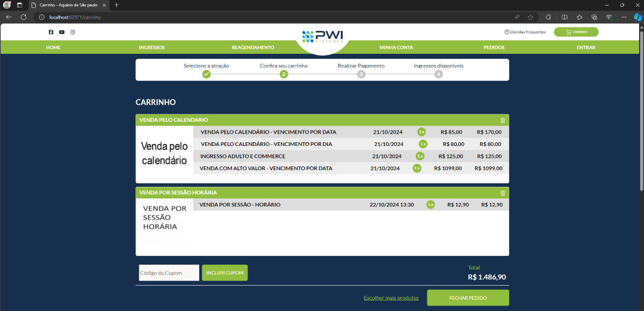
Task: Click the PWI Sistemas logo
Action: (322, 36)
